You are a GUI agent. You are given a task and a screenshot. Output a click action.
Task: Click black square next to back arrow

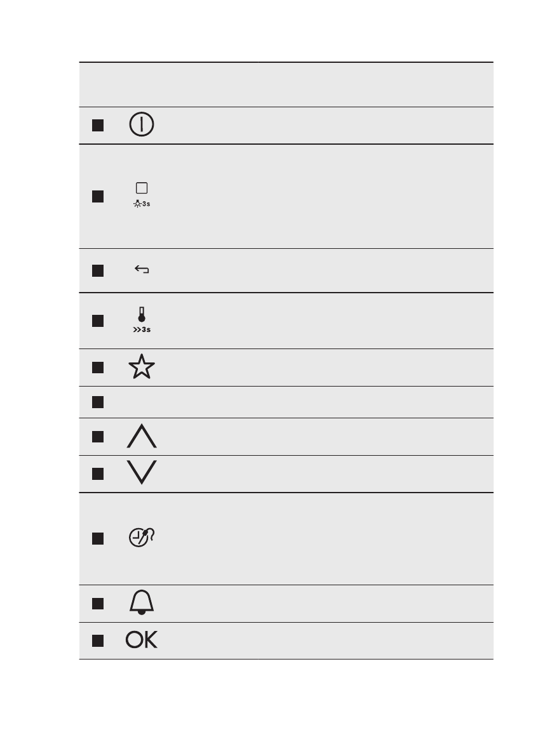pyautogui.click(x=97, y=270)
